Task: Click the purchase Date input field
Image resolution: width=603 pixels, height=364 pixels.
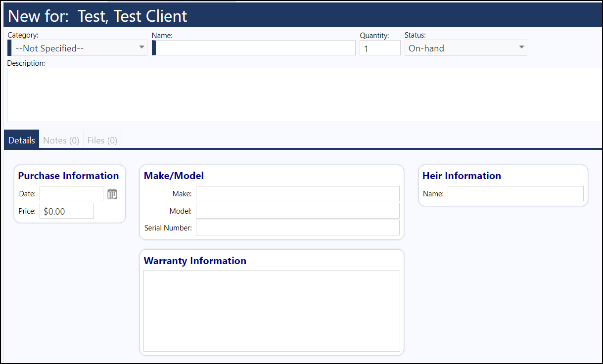Action: click(x=72, y=194)
